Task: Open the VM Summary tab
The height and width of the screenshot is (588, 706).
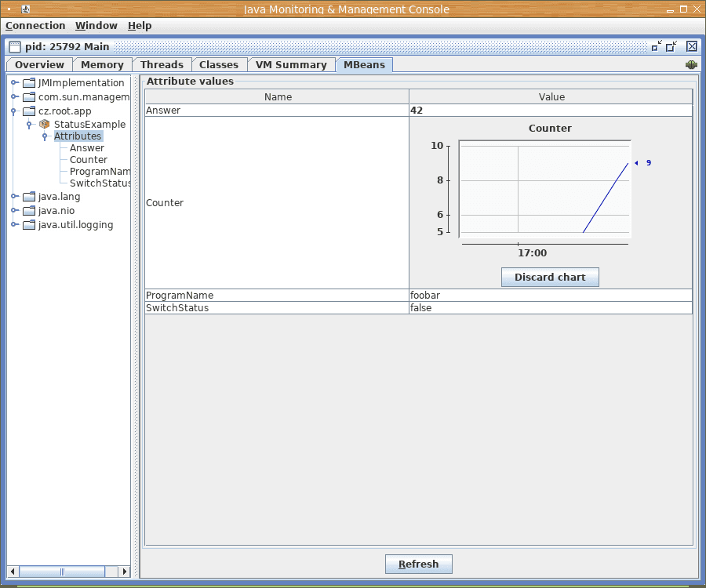Action: click(x=291, y=65)
